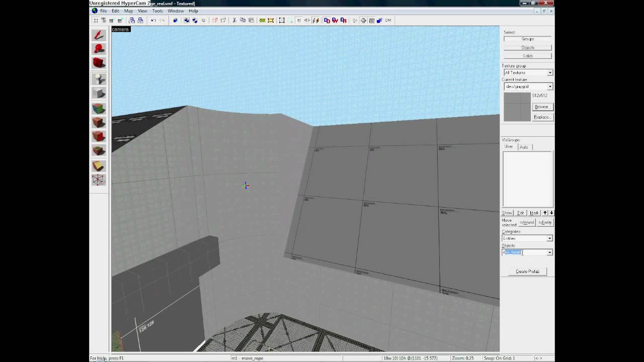644x362 pixels.
Task: Activate the Magnify tool with the red lens
Action: 99,49
